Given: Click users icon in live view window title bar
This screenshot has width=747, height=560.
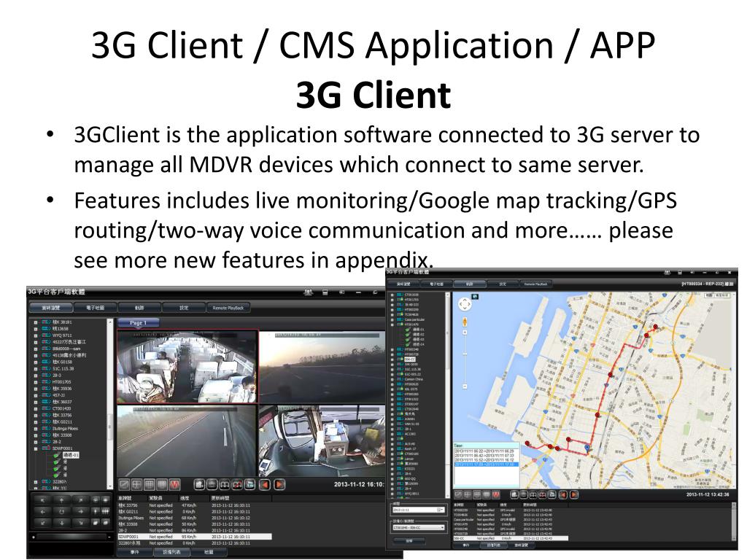Looking at the screenshot, I should click(x=309, y=292).
